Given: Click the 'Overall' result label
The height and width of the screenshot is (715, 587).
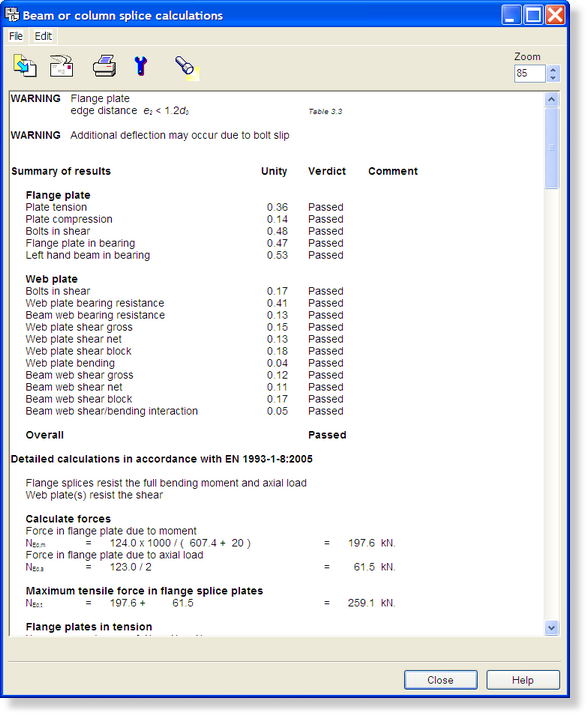Looking at the screenshot, I should [x=45, y=435].
